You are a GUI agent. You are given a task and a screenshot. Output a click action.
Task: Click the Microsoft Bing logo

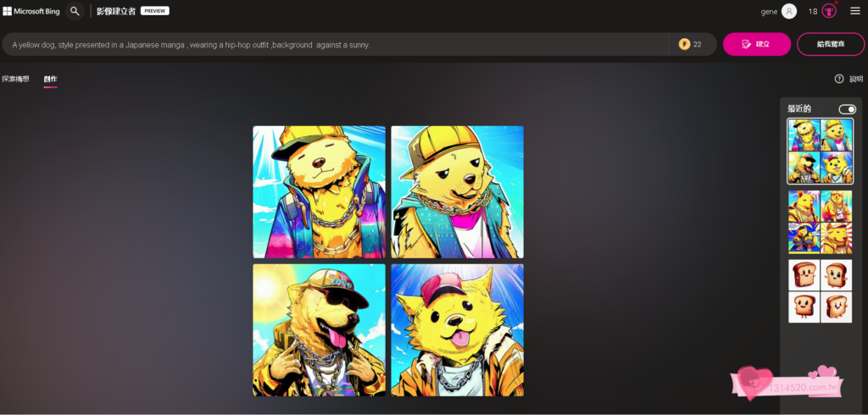point(30,11)
